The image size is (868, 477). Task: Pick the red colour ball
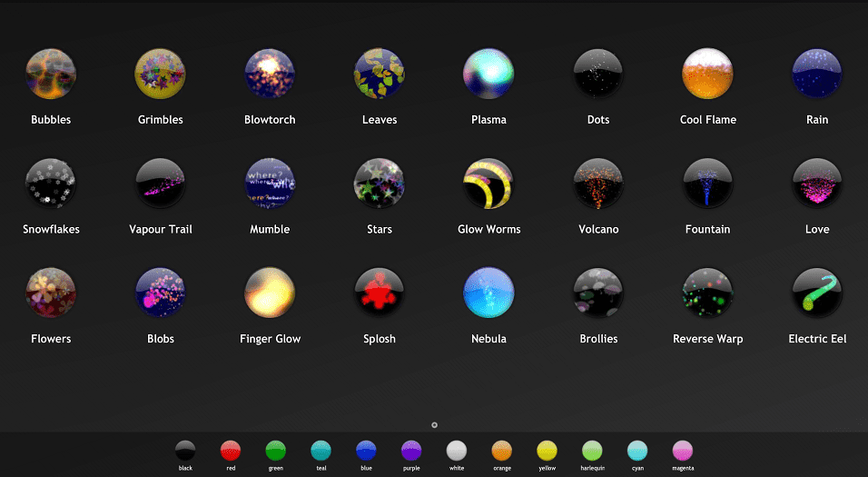click(x=231, y=451)
